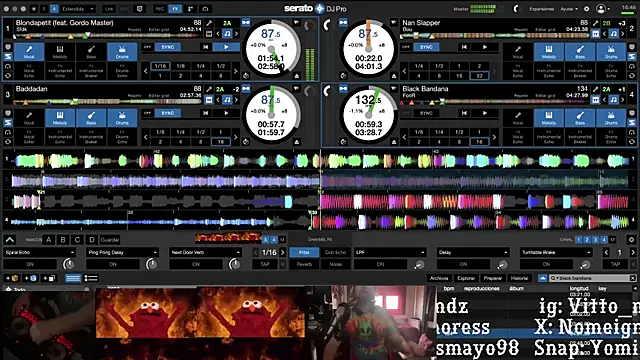The height and width of the screenshot is (360, 640).
Task: Toggle SYNC on deck 1
Action: click(x=168, y=47)
